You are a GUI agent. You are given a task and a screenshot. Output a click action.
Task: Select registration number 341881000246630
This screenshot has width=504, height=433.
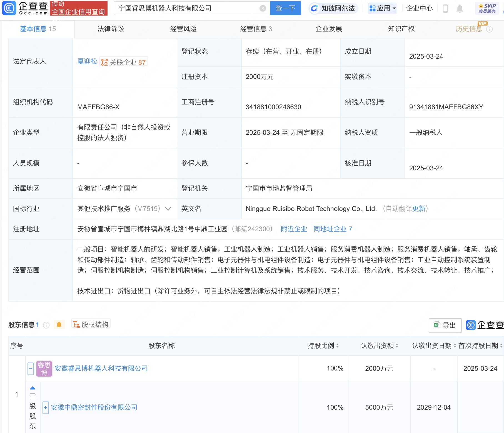(x=273, y=107)
